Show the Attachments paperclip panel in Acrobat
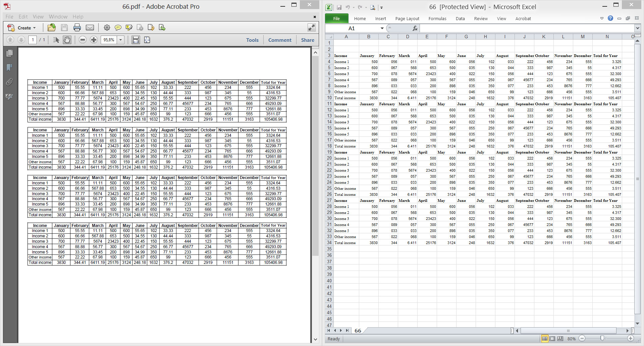The height and width of the screenshot is (346, 644). pos(9,82)
